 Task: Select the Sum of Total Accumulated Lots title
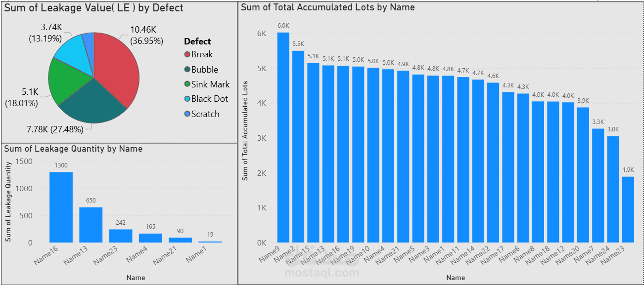click(328, 7)
